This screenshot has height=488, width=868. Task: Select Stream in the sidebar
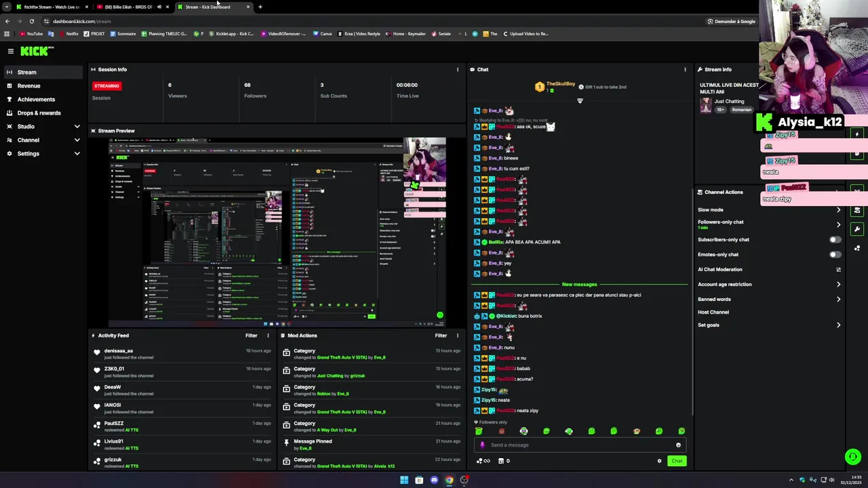[x=43, y=73]
